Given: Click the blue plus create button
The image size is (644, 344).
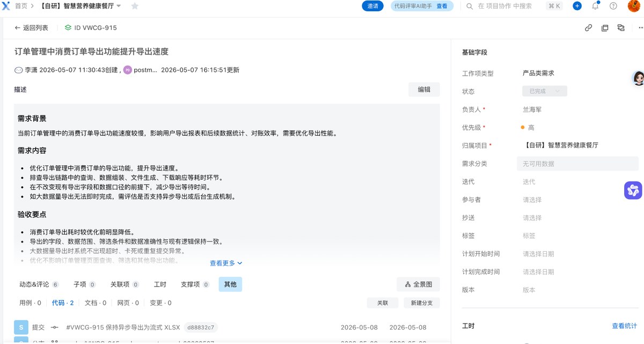Looking at the screenshot, I should [x=577, y=6].
